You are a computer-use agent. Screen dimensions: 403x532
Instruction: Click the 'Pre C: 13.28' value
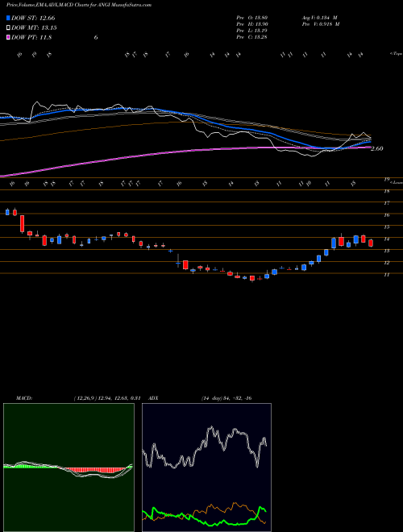click(x=252, y=37)
